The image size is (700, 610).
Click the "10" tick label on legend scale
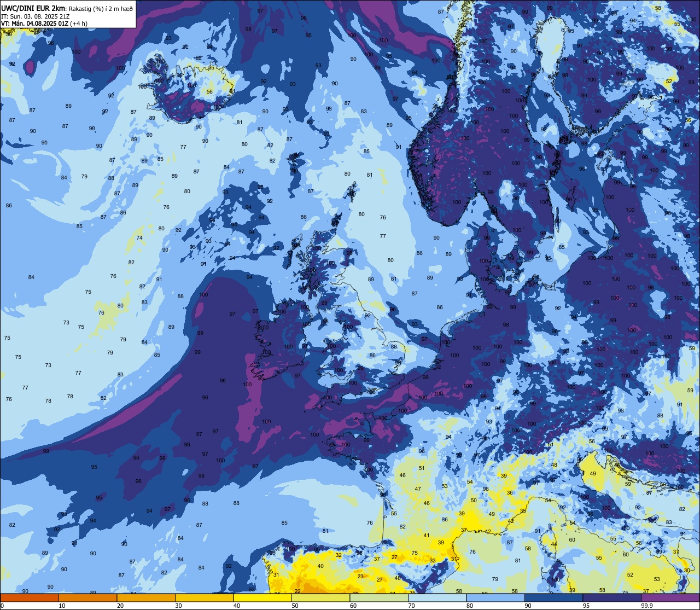point(62,606)
